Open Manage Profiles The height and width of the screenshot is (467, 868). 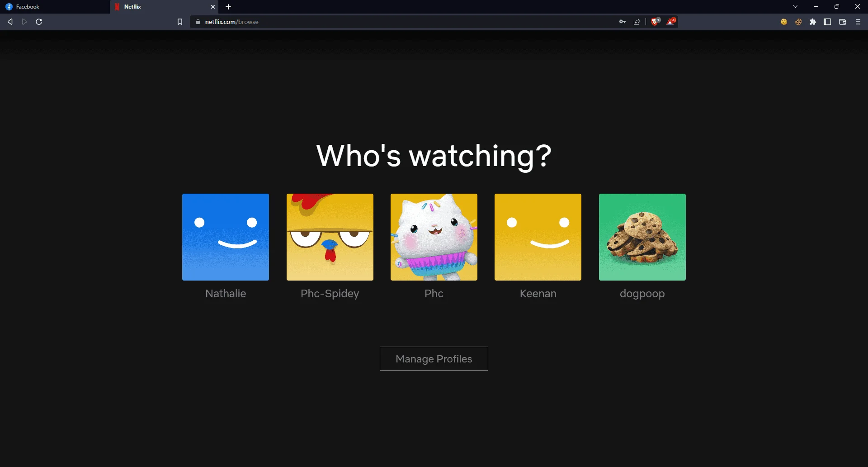(x=434, y=359)
